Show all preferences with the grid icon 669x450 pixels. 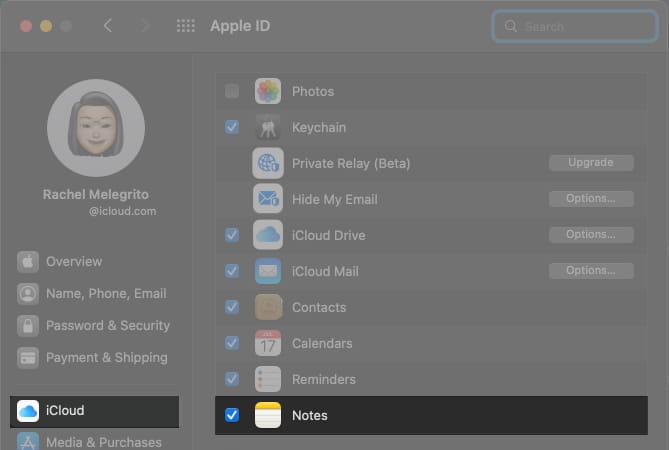(186, 26)
